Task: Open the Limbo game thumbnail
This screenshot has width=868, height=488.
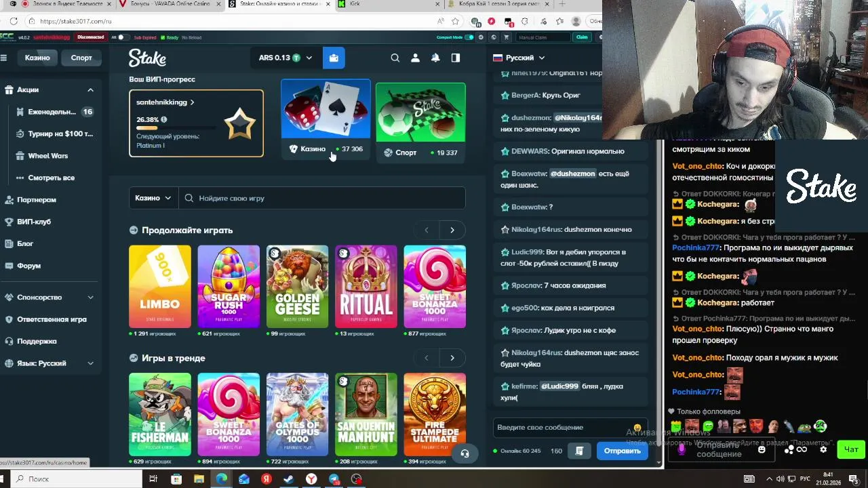Action: click(160, 287)
